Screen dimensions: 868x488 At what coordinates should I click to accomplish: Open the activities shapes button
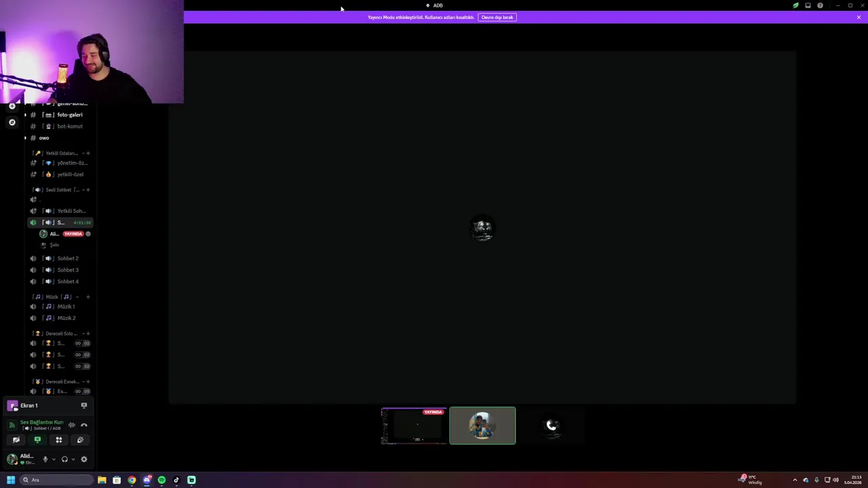tap(59, 440)
